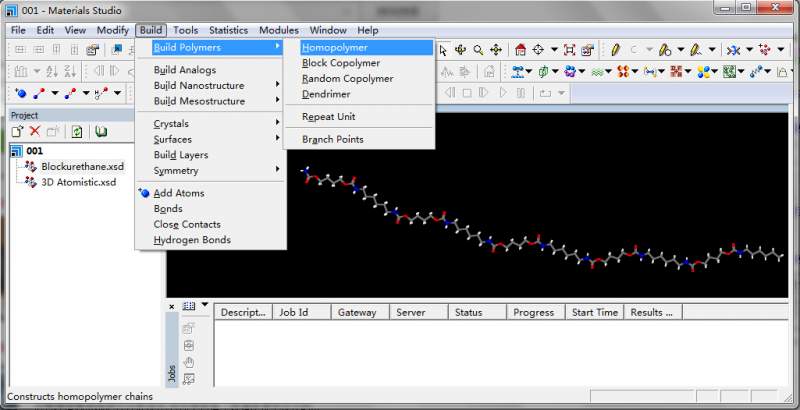Open the Statistics menu in menu bar
Image resolution: width=800 pixels, height=410 pixels.
tap(228, 31)
